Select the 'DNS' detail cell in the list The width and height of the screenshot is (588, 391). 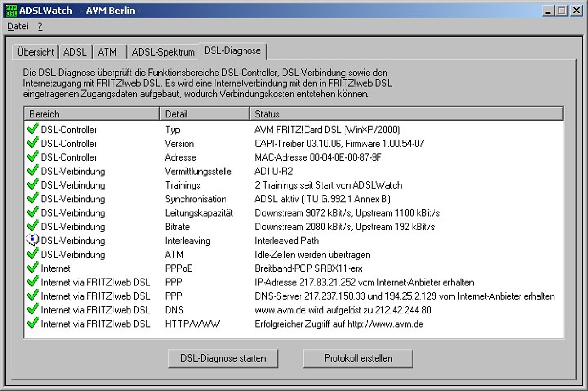pos(174,310)
